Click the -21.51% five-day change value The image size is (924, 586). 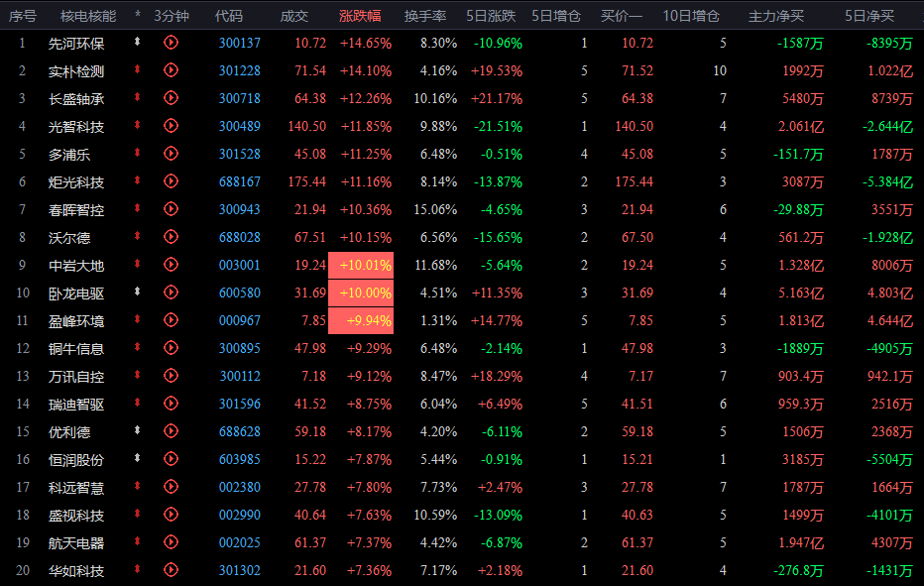(498, 126)
